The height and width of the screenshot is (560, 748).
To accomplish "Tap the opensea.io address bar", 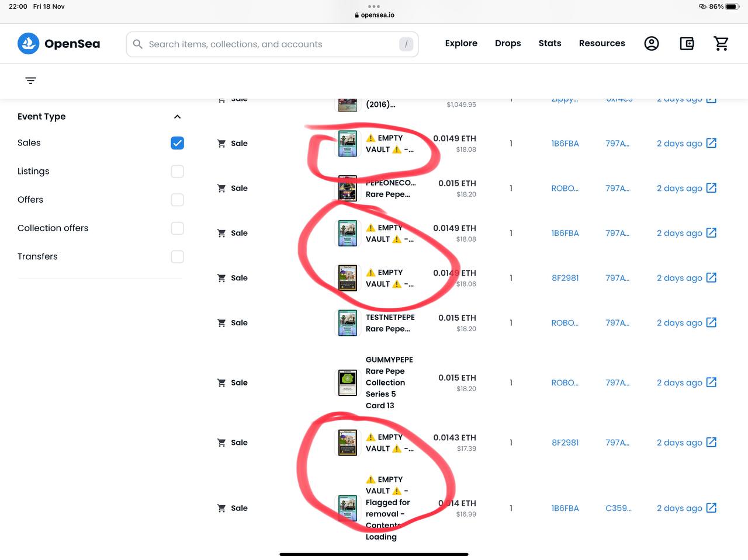I will pos(374,15).
